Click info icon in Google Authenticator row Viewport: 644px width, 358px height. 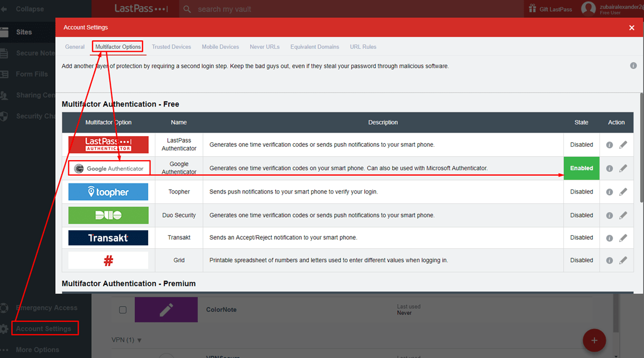tap(609, 168)
